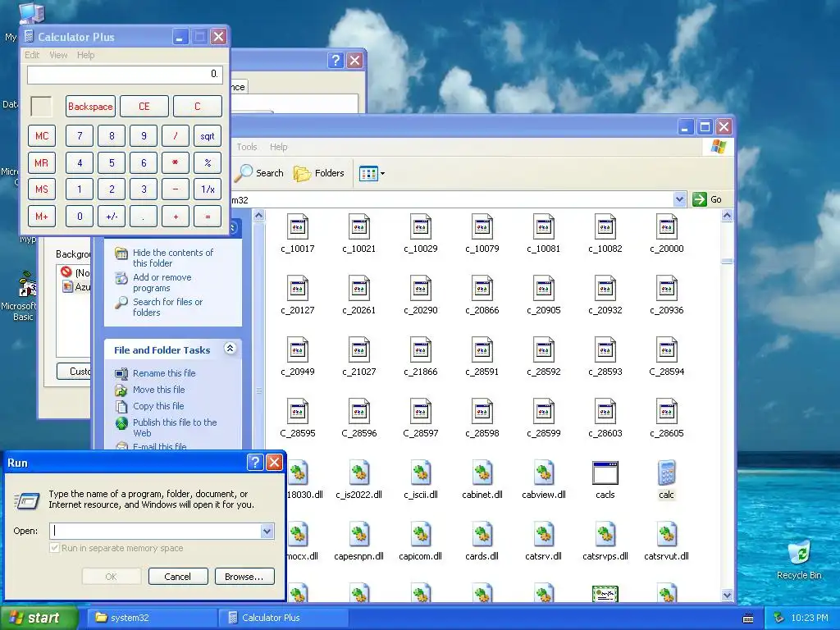Expand the Open combo box dropdown in Run
Screen dimensions: 840x630
tap(267, 531)
